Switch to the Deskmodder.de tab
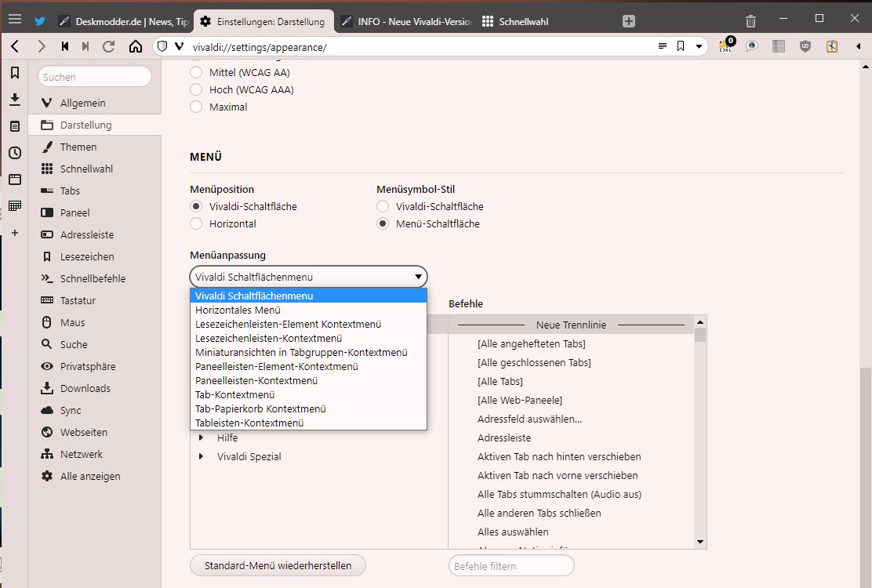The width and height of the screenshot is (872, 588). (x=123, y=21)
